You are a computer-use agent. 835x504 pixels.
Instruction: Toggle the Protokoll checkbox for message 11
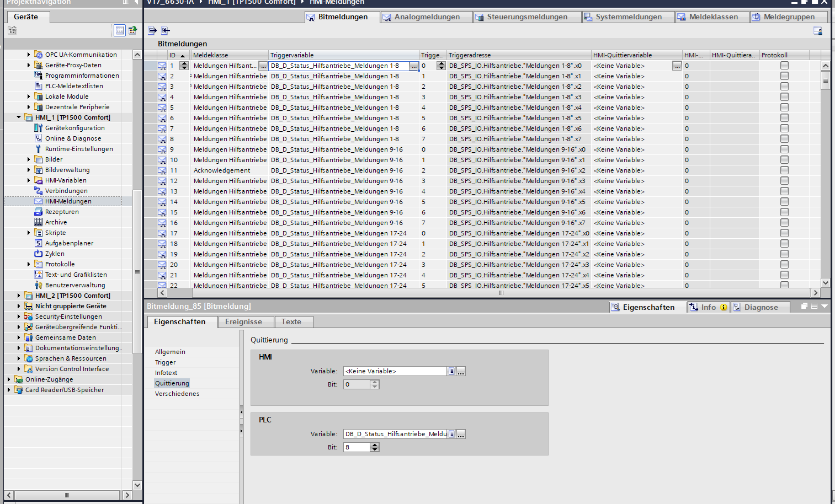784,170
